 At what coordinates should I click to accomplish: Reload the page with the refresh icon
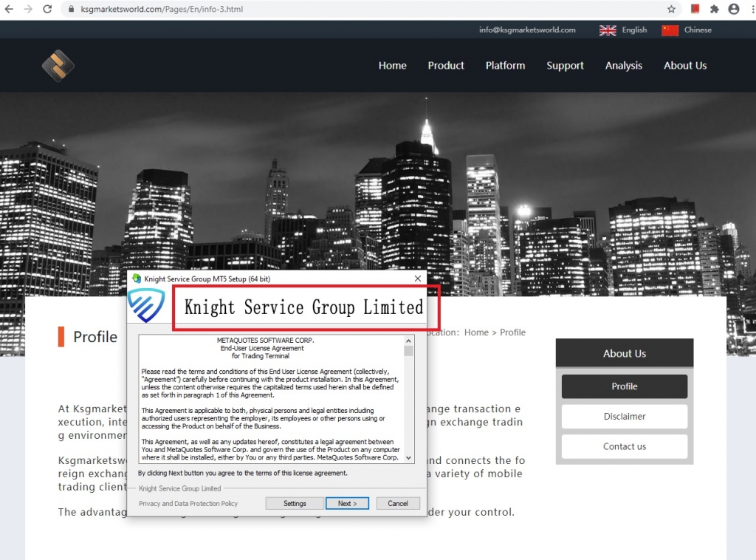tap(47, 9)
